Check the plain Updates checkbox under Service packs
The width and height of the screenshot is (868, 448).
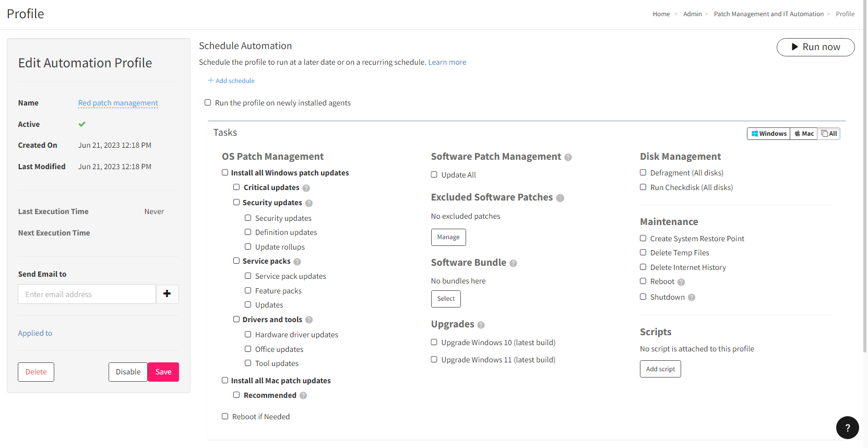pyautogui.click(x=248, y=304)
